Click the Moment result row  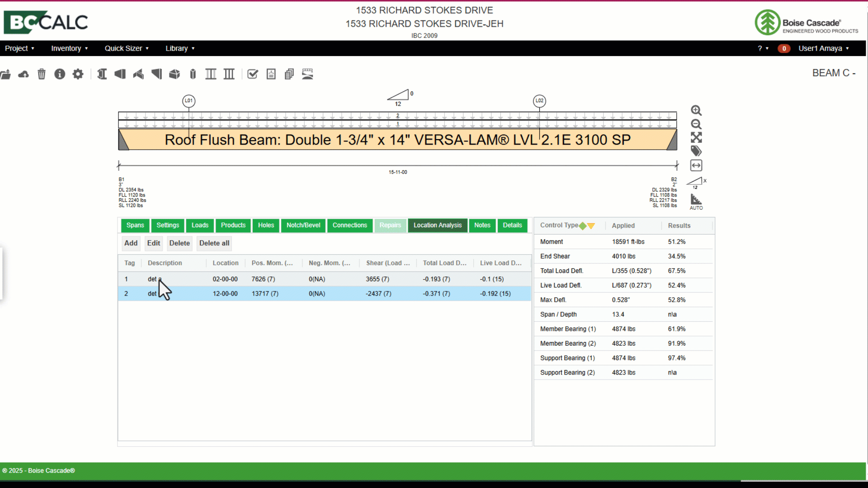click(x=624, y=242)
